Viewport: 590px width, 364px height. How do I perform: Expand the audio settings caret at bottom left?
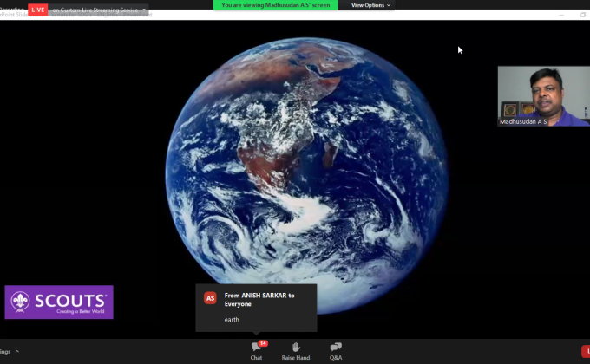point(17,352)
